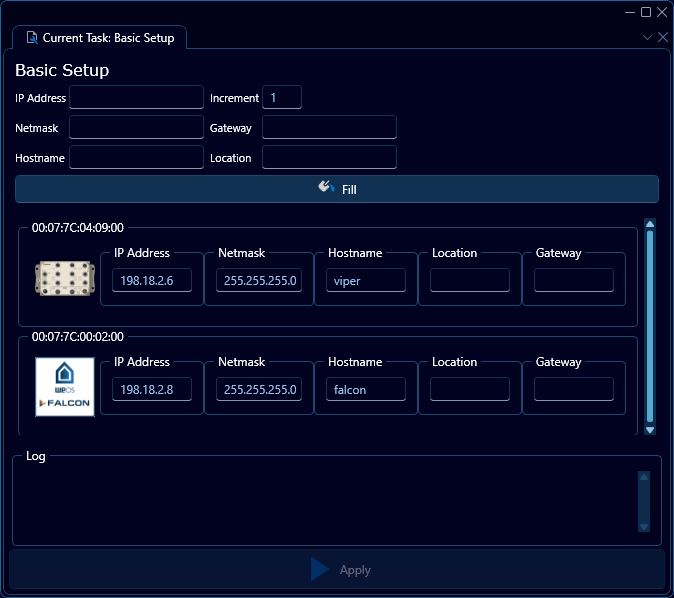Focus the top Gateway input field
The height and width of the screenshot is (598, 674).
click(329, 127)
